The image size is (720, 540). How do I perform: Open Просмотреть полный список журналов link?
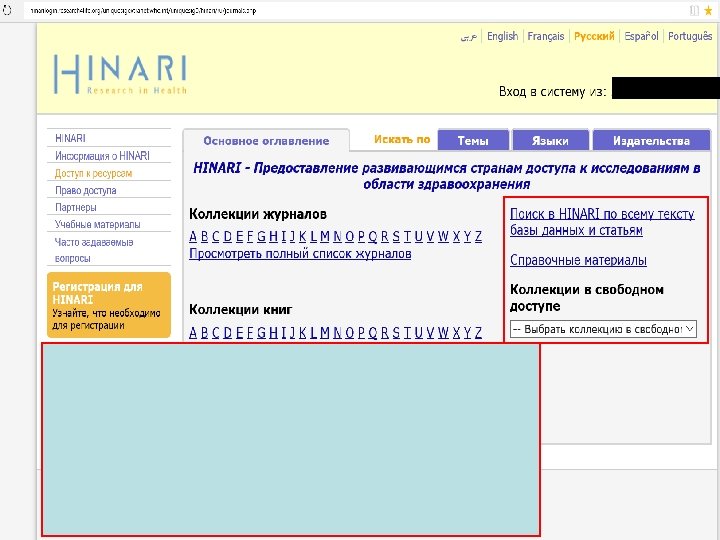[300, 254]
